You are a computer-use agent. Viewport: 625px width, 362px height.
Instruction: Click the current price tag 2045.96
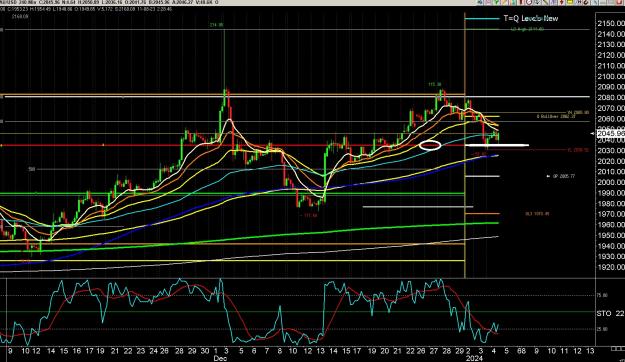coord(611,134)
